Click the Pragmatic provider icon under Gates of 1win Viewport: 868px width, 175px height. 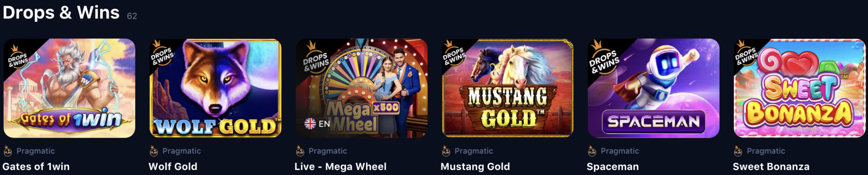[x=8, y=151]
